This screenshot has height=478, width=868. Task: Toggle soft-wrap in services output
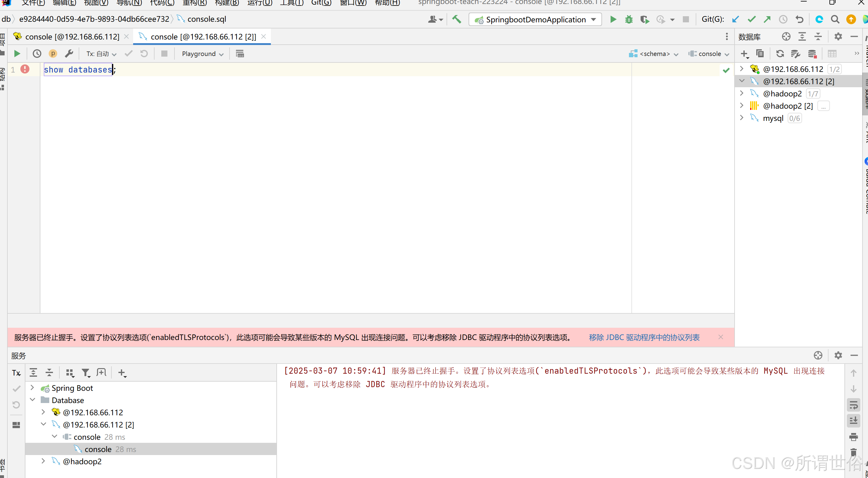pos(853,405)
